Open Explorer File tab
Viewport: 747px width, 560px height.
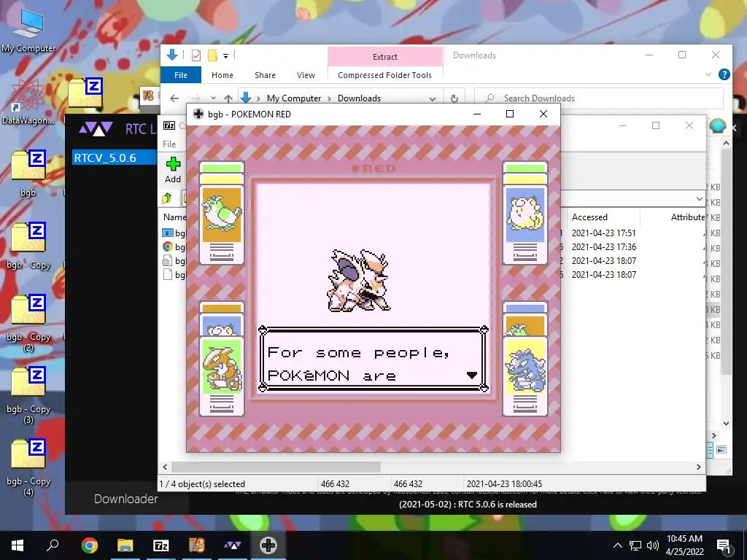tap(181, 75)
